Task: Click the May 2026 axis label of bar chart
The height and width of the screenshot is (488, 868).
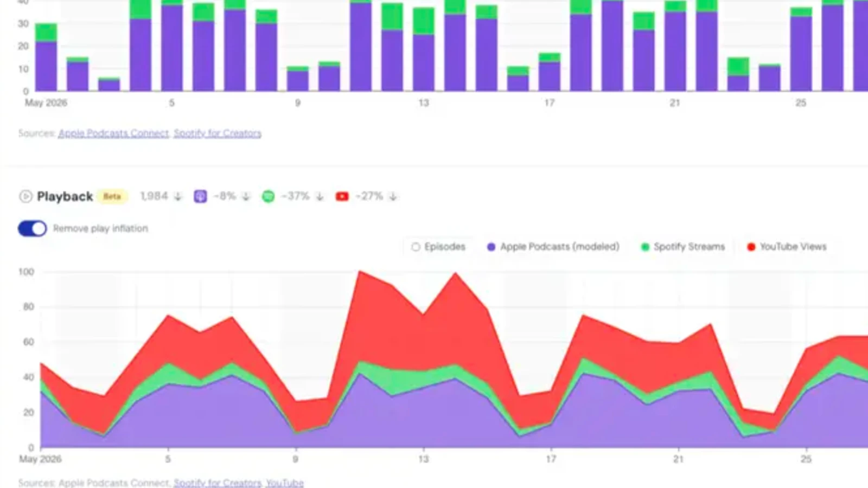Action: 46,103
